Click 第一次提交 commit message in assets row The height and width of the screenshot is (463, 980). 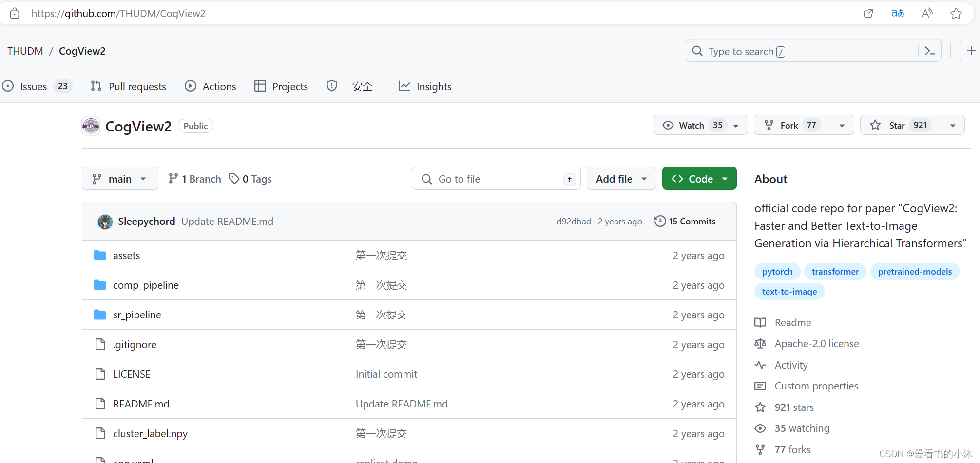pyautogui.click(x=381, y=256)
